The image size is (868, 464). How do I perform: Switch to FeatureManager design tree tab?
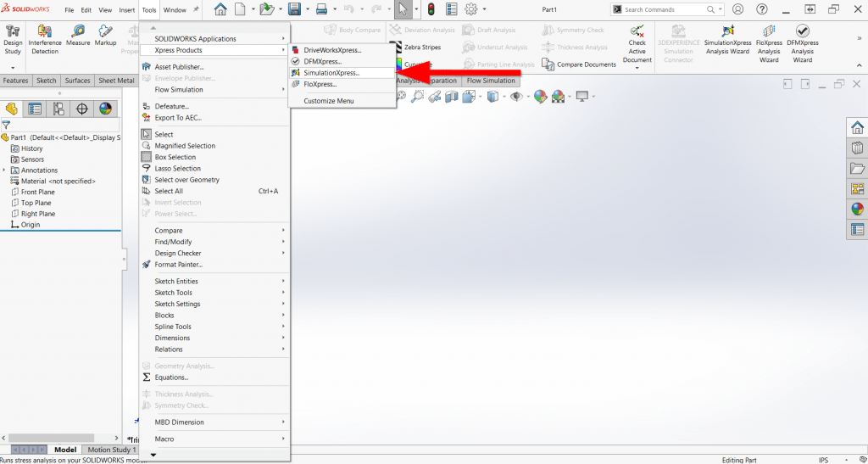pyautogui.click(x=12, y=109)
